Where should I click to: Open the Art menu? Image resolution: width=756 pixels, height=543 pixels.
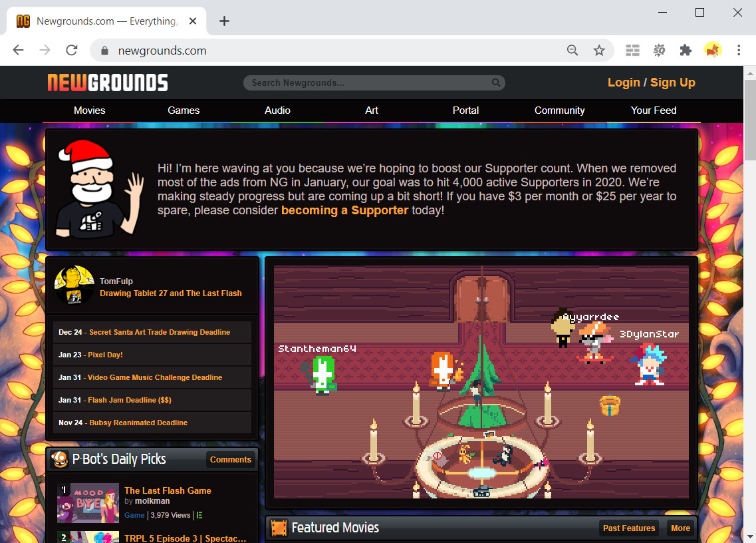[371, 110]
